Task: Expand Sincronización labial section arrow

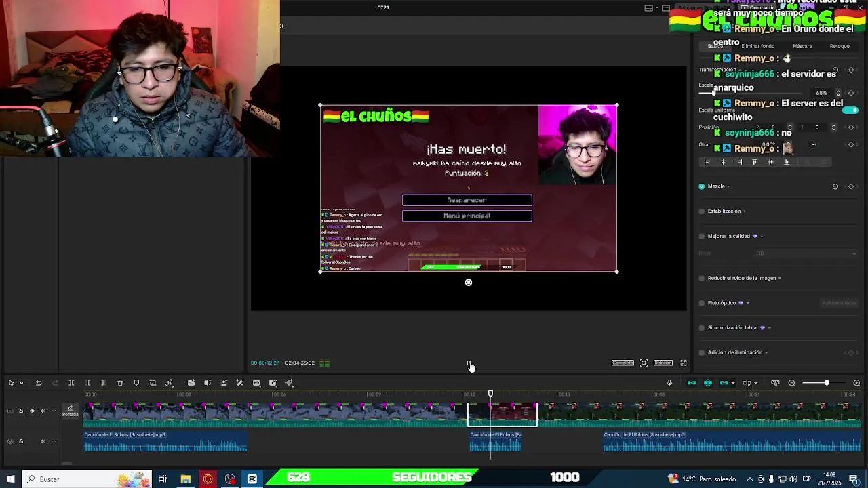Action: pos(770,328)
